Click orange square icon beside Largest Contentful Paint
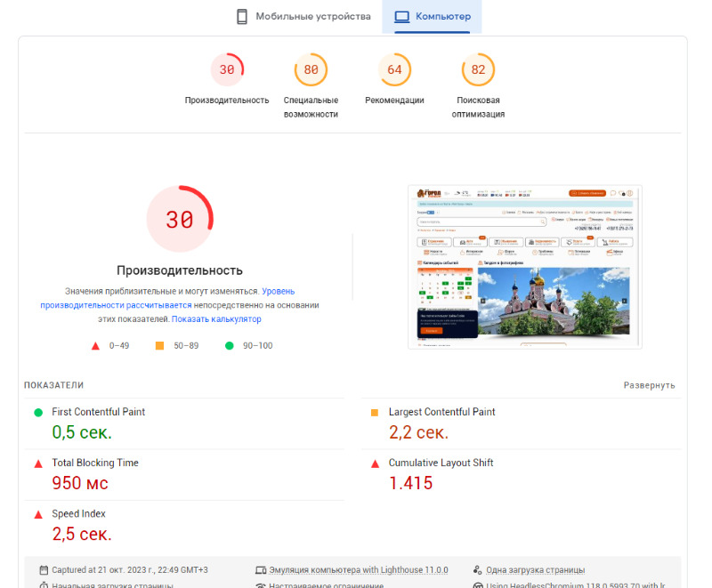712x588 pixels. point(375,413)
